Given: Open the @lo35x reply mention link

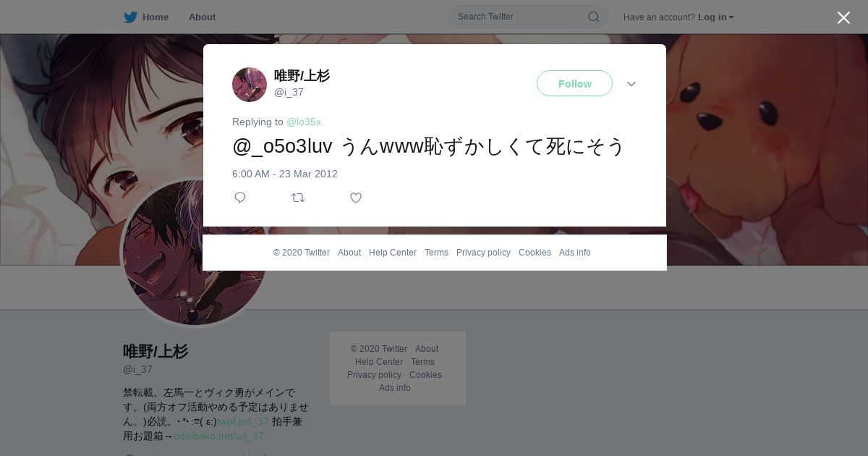Looking at the screenshot, I should click(304, 122).
